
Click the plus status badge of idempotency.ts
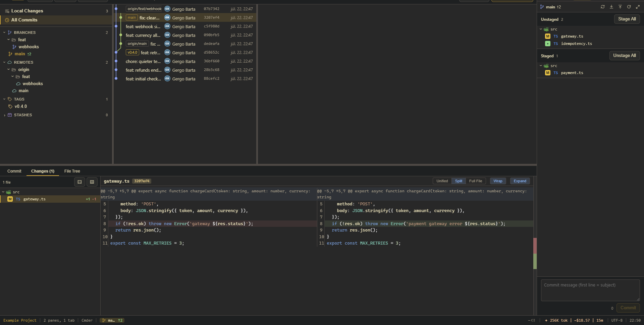pos(548,44)
